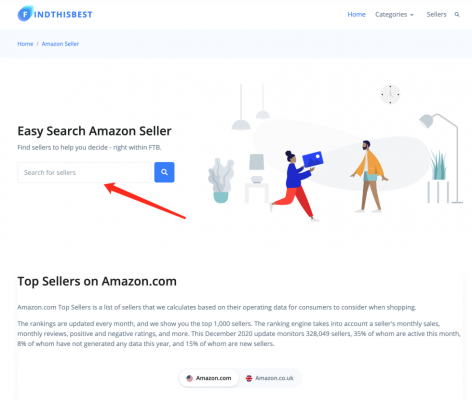Select the US flag icon

pyautogui.click(x=190, y=378)
